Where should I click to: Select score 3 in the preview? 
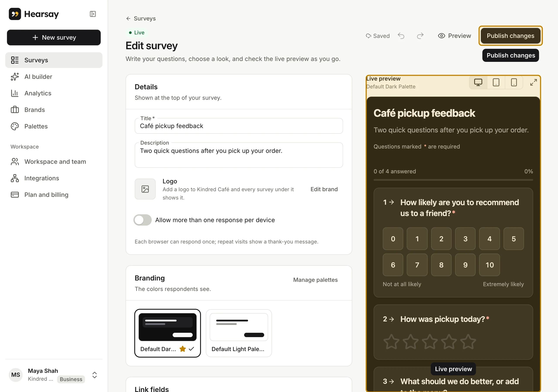click(465, 238)
